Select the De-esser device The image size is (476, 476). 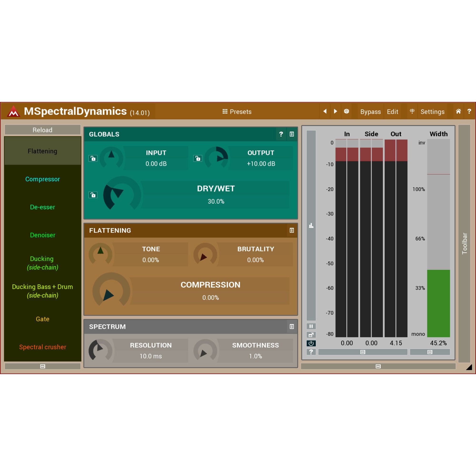pos(43,207)
